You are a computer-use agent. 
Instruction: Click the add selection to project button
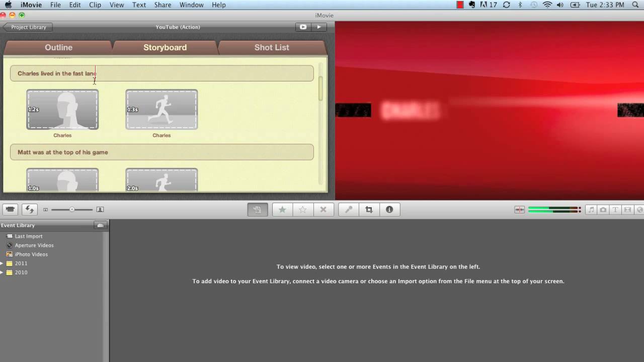[258, 210]
